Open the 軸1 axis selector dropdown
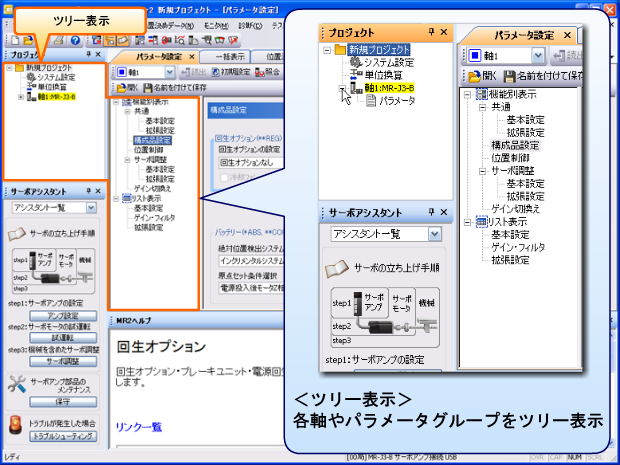 click(x=169, y=72)
